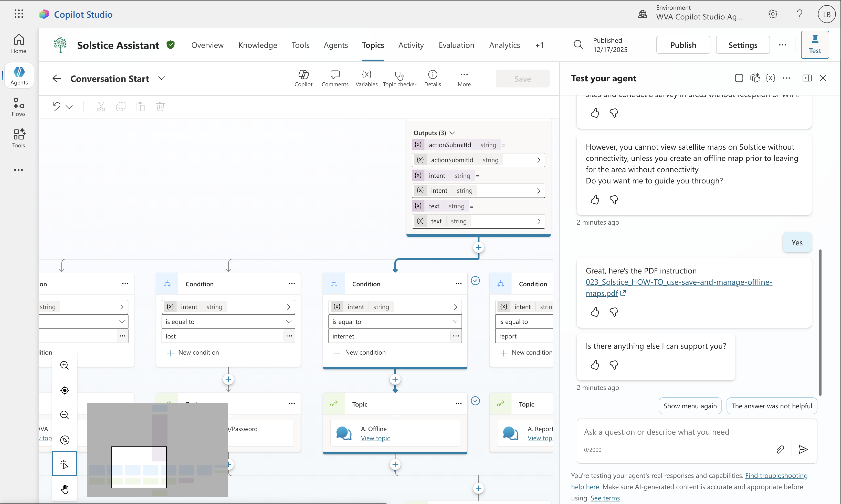Select the hand pan tool
The image size is (841, 504).
pos(64,489)
